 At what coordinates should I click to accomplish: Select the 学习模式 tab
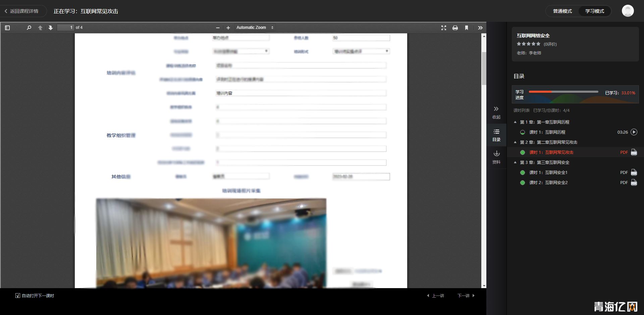[595, 11]
